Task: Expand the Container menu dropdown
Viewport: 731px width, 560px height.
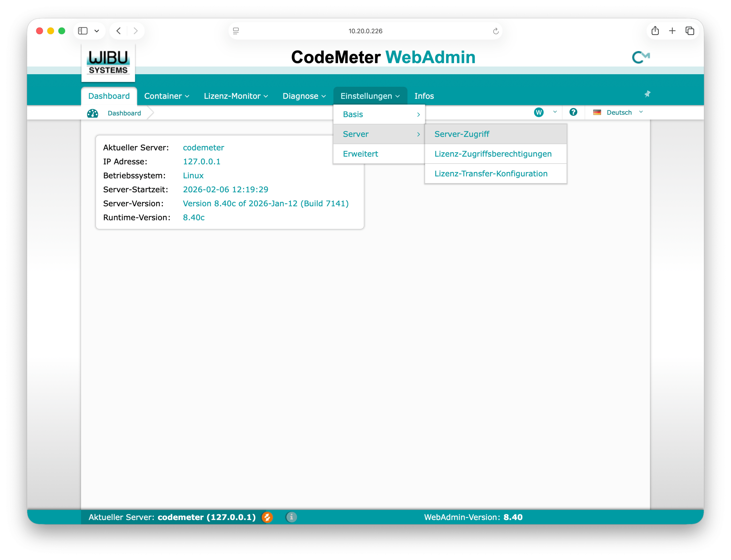Action: pos(166,96)
